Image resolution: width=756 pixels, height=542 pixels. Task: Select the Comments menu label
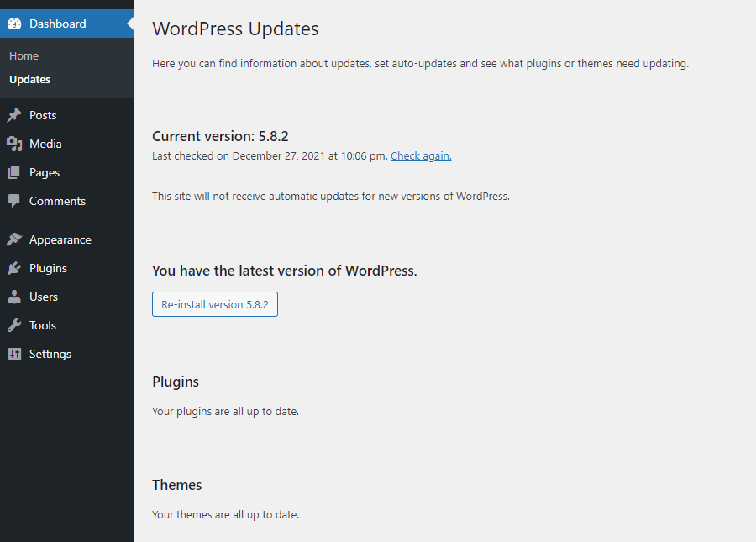pos(58,201)
